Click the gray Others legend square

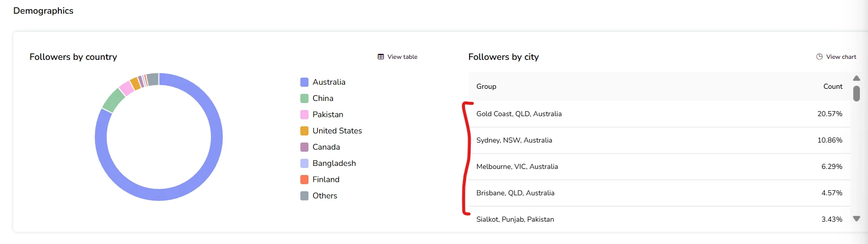point(304,196)
